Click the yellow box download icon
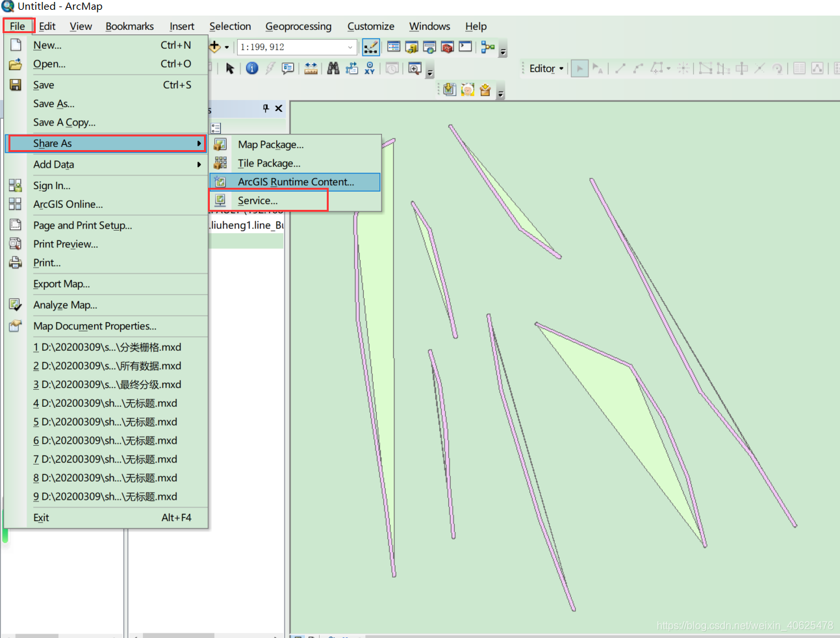This screenshot has height=638, width=840. click(x=485, y=90)
